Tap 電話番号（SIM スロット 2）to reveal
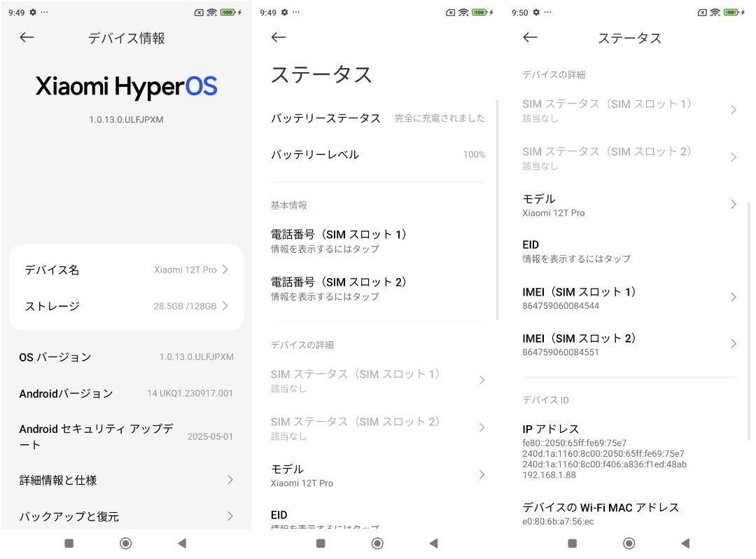Image resolution: width=756 pixels, height=559 pixels. click(x=377, y=289)
